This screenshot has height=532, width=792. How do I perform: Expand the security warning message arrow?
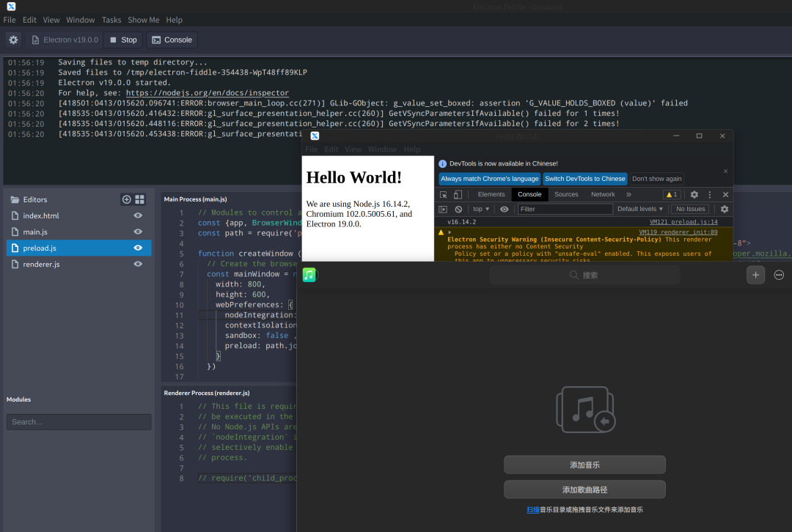point(450,232)
